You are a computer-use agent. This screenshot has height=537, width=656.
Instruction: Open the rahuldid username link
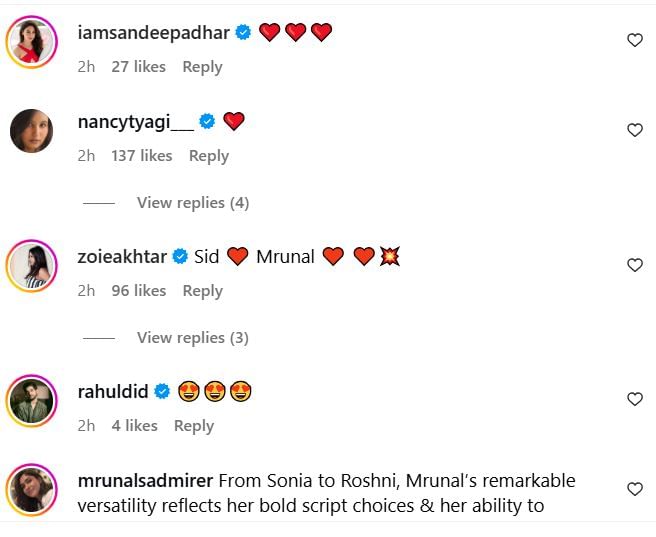tap(112, 392)
